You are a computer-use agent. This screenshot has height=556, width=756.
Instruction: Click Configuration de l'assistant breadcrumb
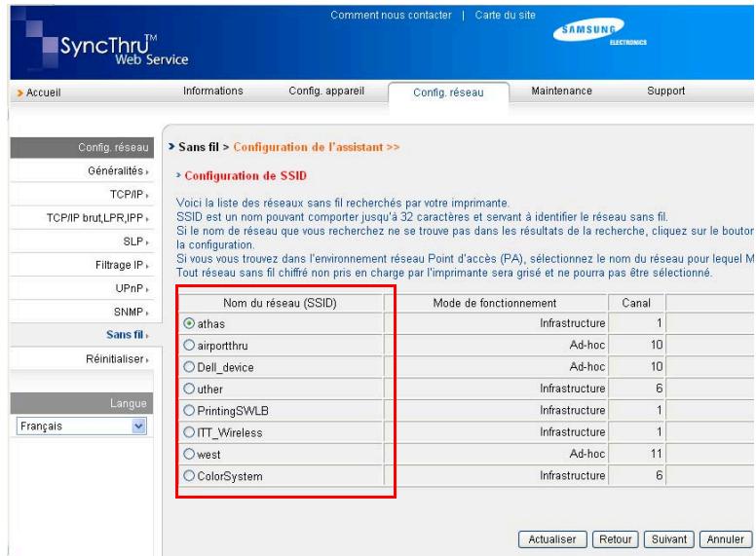pos(317,147)
